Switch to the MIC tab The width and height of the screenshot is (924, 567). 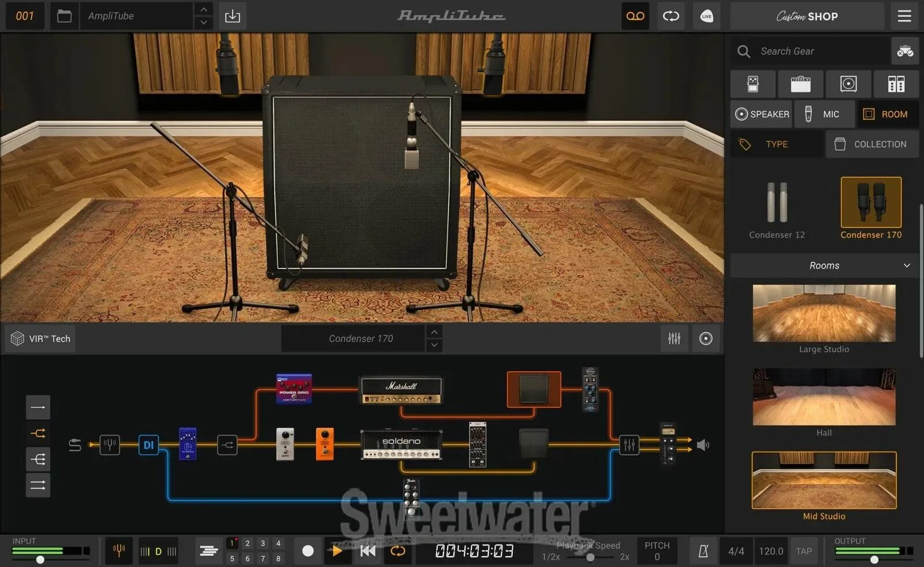824,114
